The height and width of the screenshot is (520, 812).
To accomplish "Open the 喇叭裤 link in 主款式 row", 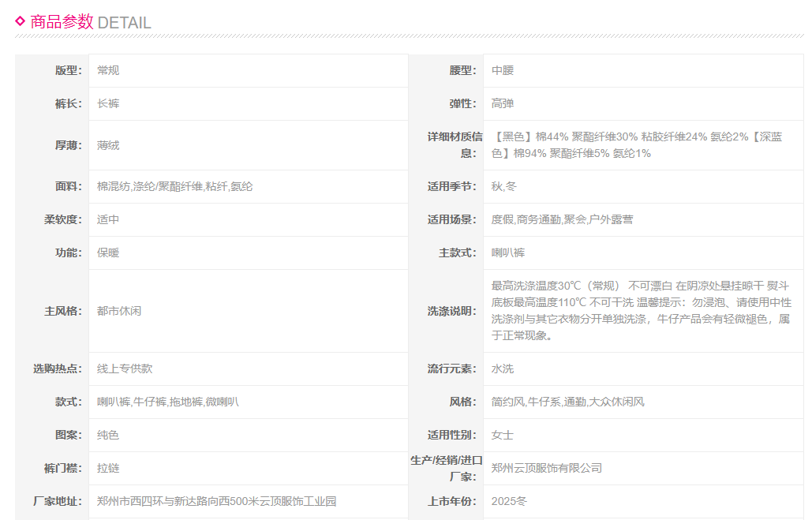I will (508, 253).
